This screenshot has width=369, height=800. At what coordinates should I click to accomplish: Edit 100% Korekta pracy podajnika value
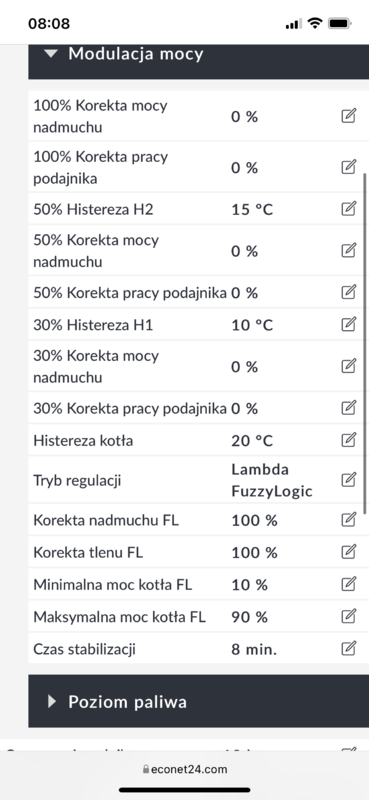click(348, 167)
